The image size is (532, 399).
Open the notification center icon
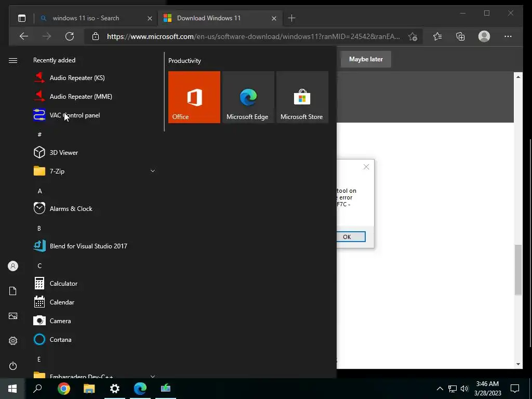coord(515,389)
